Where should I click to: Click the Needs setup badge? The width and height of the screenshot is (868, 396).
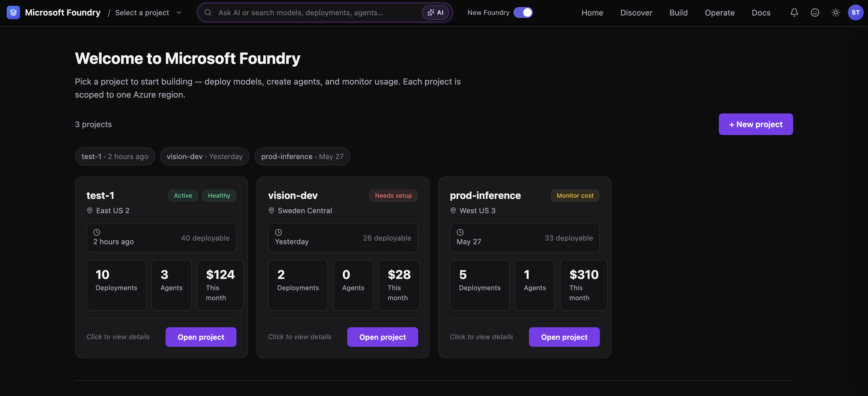393,196
